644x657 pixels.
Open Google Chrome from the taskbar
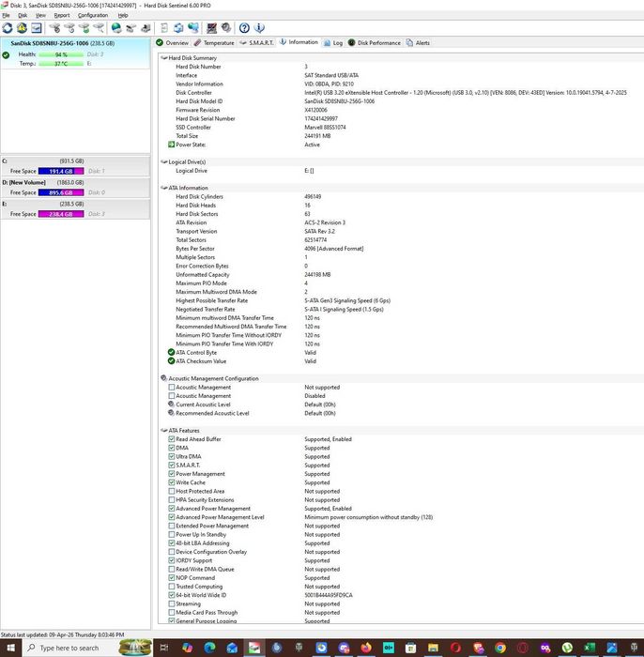pos(499,648)
